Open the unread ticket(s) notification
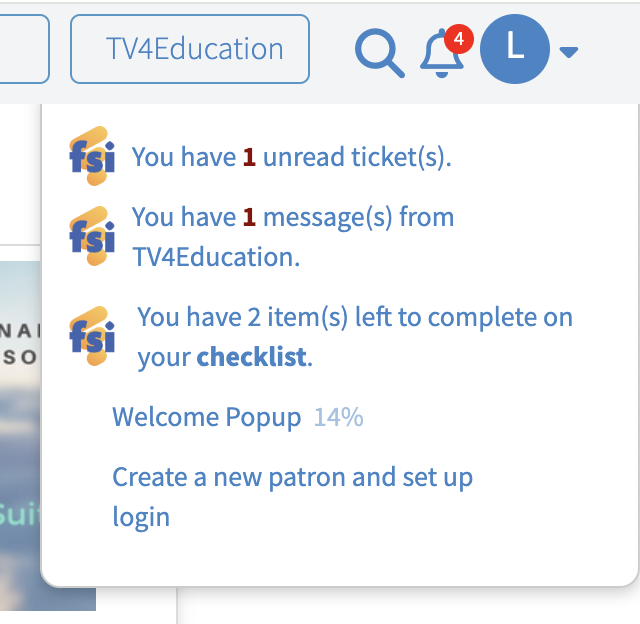 click(x=291, y=157)
